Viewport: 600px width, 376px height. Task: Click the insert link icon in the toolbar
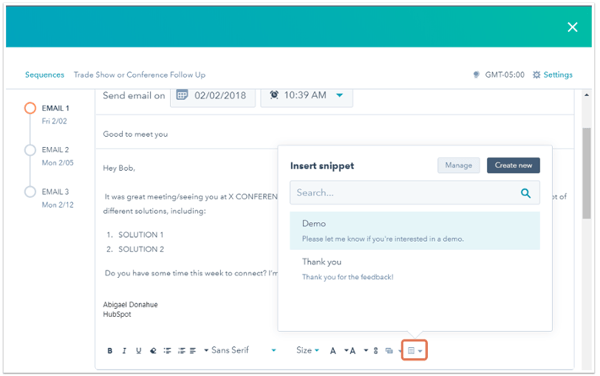coord(376,350)
